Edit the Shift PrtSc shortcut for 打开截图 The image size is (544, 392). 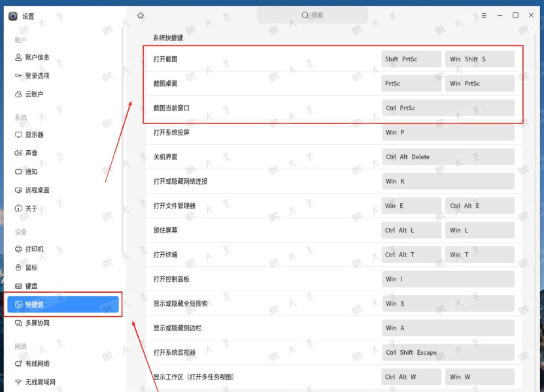click(x=411, y=59)
